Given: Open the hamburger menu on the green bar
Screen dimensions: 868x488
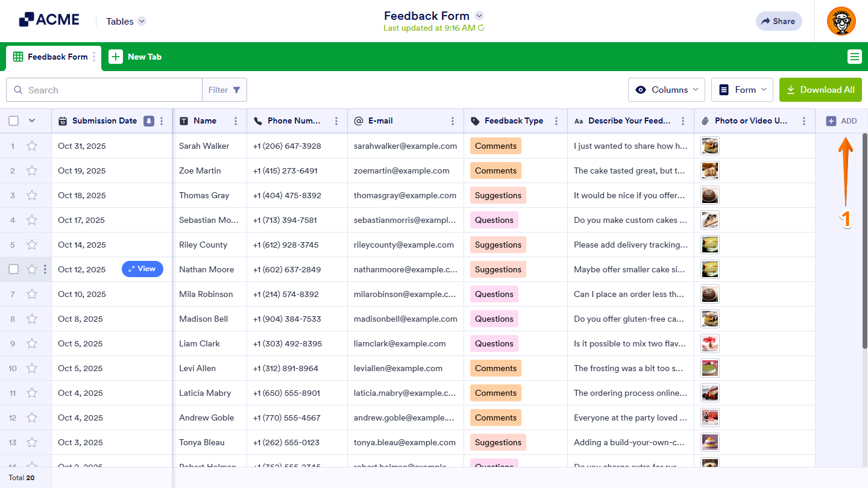Looking at the screenshot, I should click(x=854, y=57).
